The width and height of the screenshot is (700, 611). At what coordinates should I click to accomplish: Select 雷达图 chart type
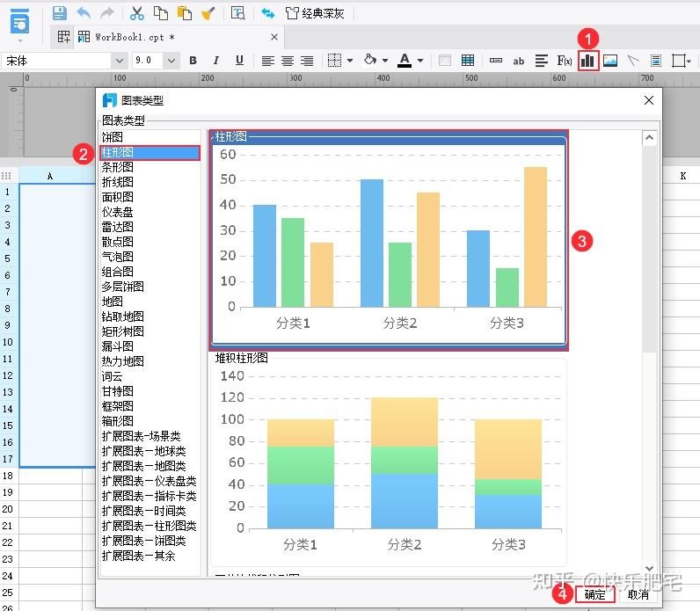150,227
